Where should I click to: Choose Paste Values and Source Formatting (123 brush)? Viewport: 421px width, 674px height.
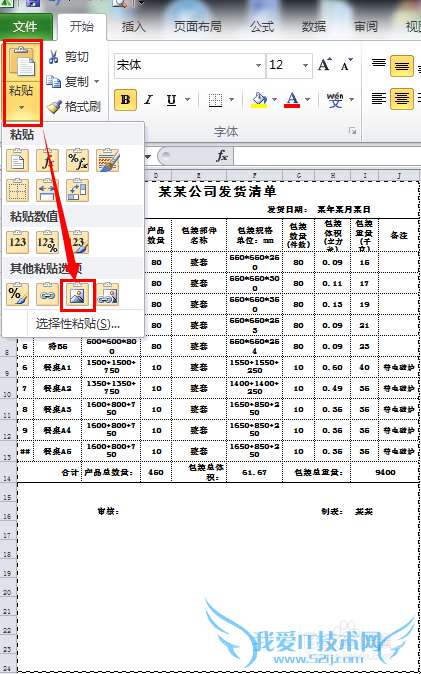click(77, 242)
